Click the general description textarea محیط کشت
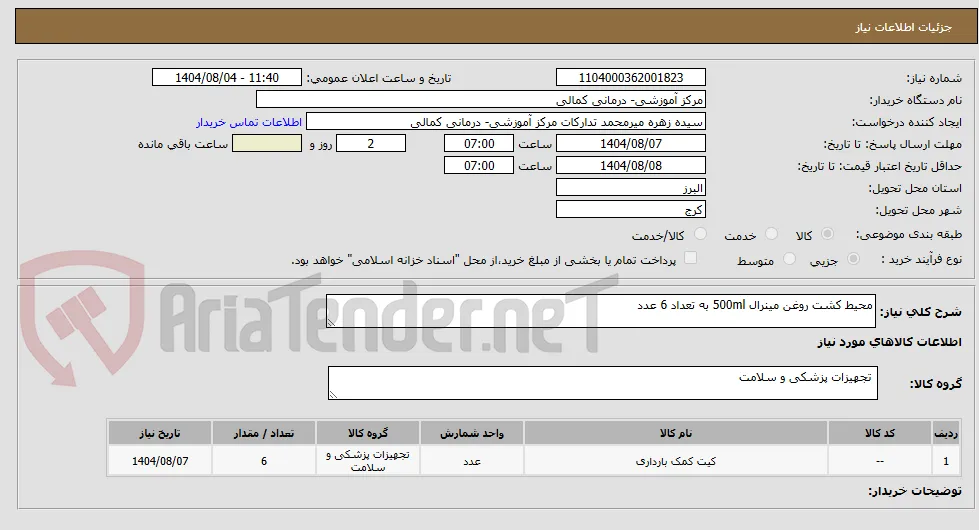Image resolution: width=979 pixels, height=530 pixels. pyautogui.click(x=601, y=311)
